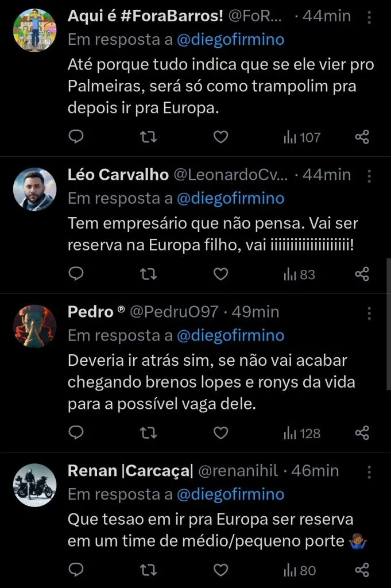Reply to Aqui é #ForaBarros! tweet
This screenshot has height=588, width=391.
pyautogui.click(x=76, y=137)
